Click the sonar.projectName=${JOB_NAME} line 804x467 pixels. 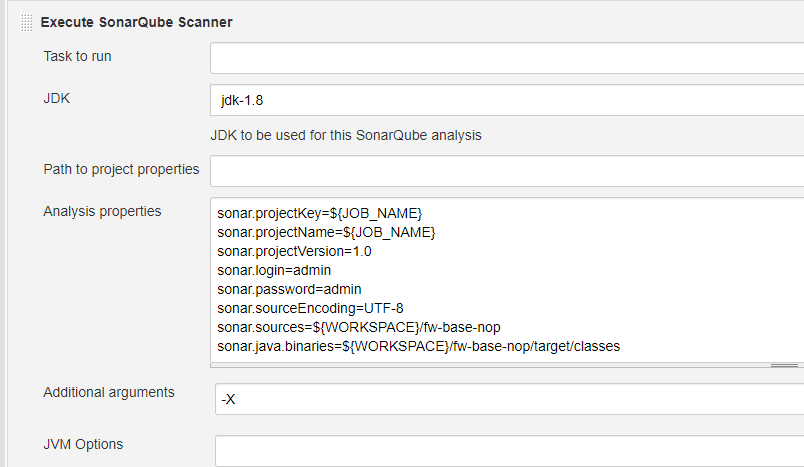[x=325, y=232]
